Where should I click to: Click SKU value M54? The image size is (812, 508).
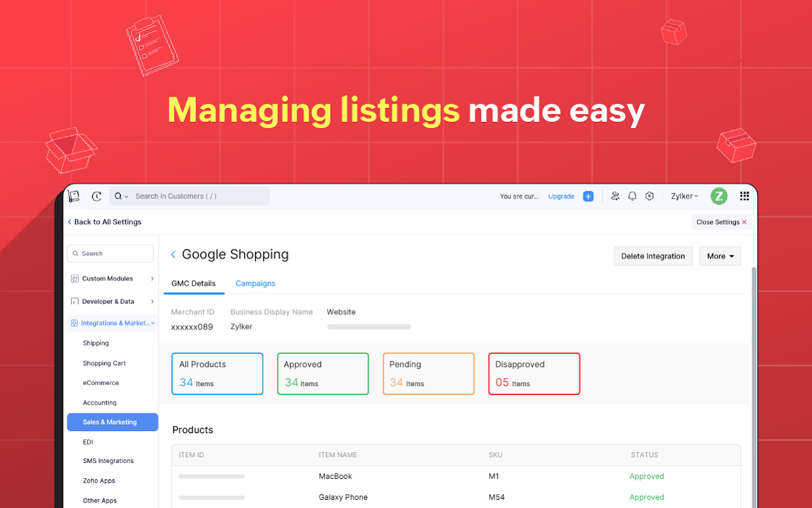pos(497,497)
